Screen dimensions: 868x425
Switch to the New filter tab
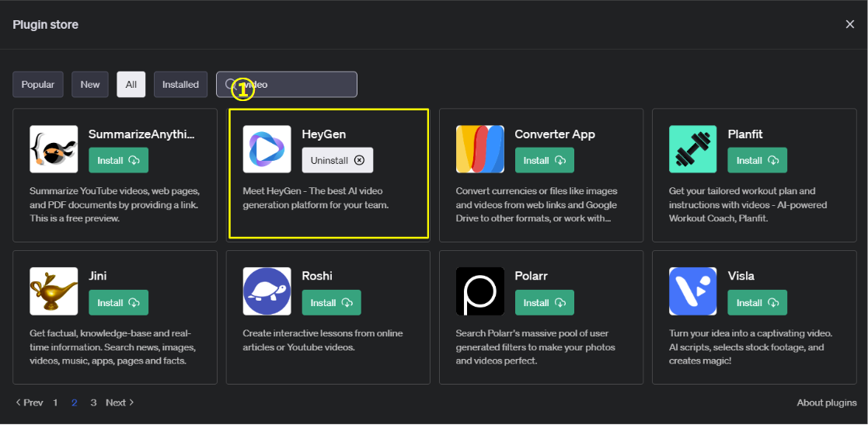click(x=90, y=85)
